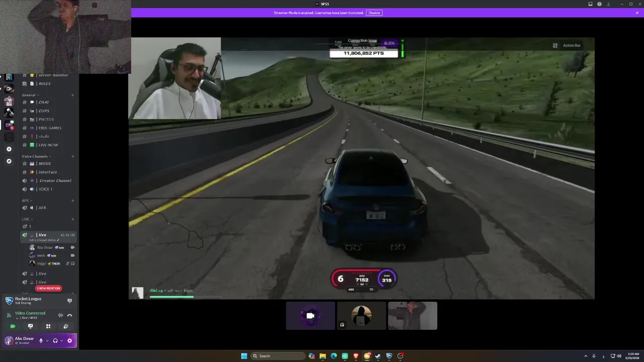
Task: Open voice connection noise suppression icon
Action: pos(60,315)
